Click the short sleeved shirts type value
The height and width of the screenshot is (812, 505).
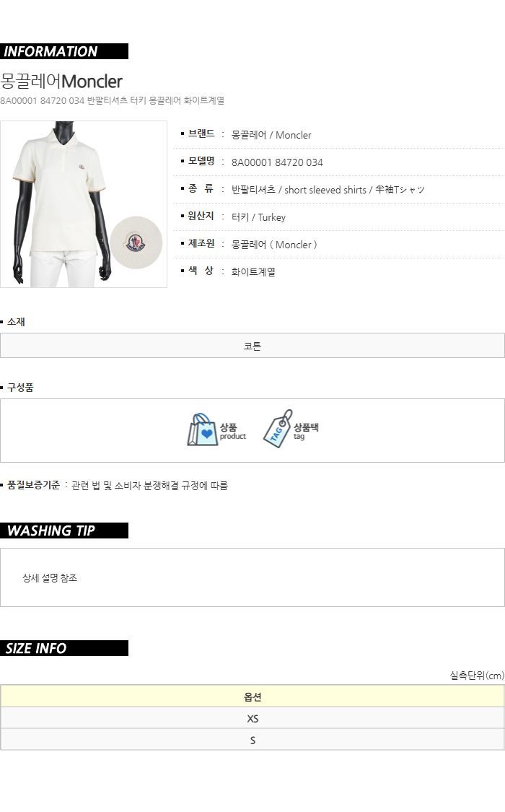coord(325,190)
